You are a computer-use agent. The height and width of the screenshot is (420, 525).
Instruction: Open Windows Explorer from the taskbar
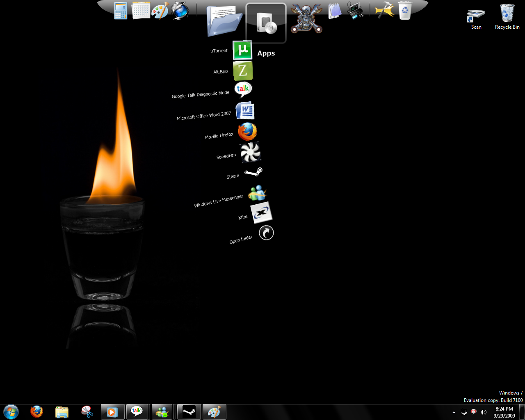tap(62, 412)
